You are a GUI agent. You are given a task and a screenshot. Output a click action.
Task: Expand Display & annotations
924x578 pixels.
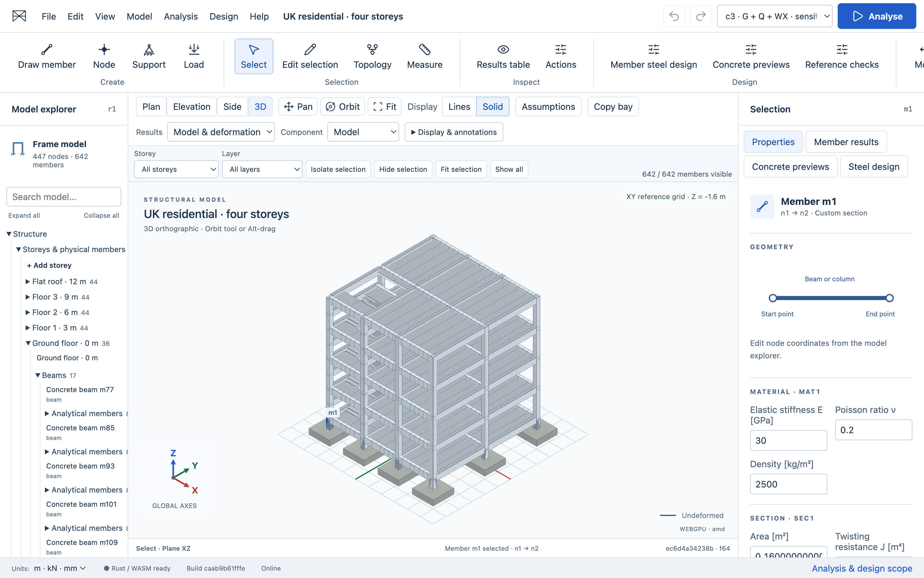click(x=454, y=132)
